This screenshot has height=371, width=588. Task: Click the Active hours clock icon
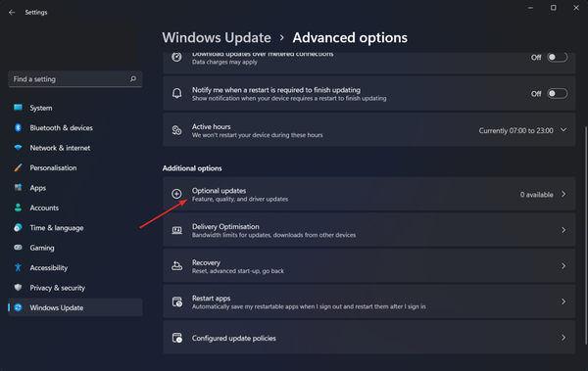point(176,130)
